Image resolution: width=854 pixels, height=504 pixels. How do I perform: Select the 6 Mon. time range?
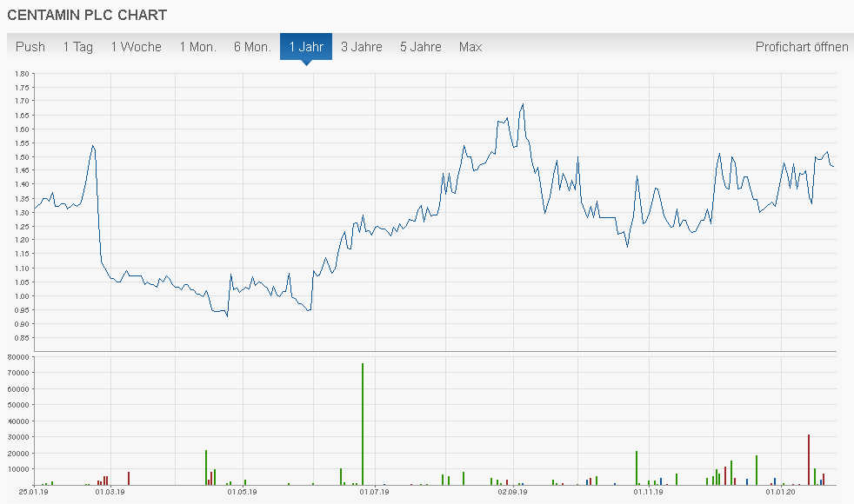252,47
